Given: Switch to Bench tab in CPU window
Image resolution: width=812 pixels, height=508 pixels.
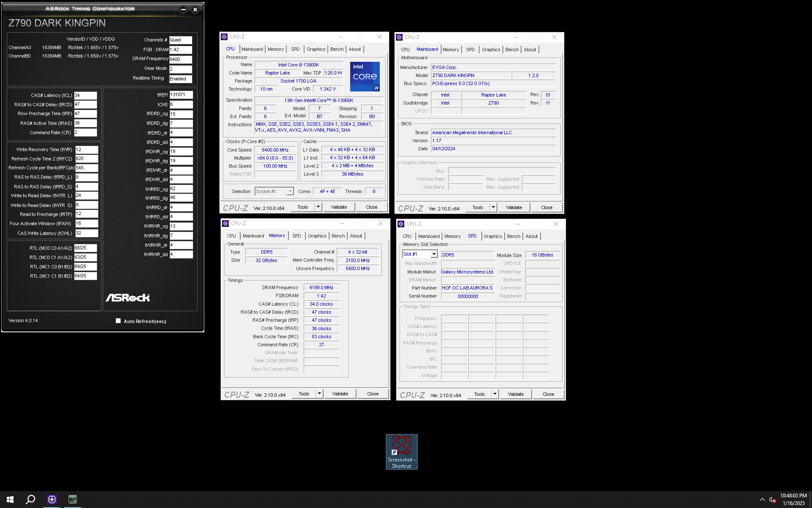Looking at the screenshot, I should click(x=337, y=49).
